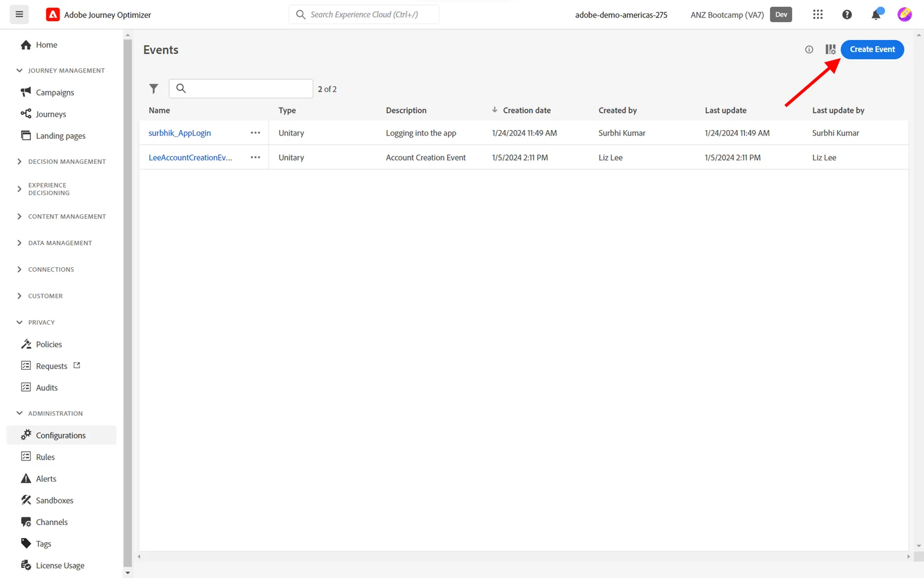Open the user profile avatar
Screen dimensions: 924x578
(x=904, y=14)
